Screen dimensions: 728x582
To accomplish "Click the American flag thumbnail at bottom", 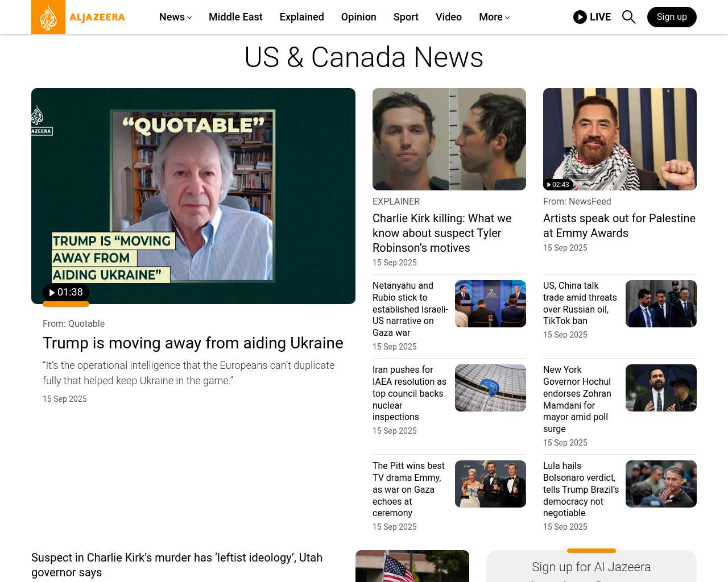I will coord(412,566).
